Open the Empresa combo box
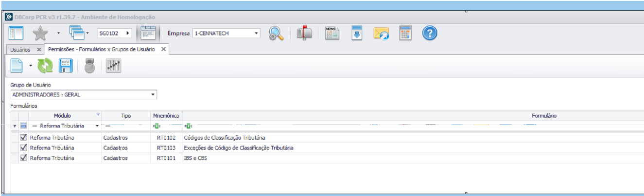The height and width of the screenshot is (196, 644). [256, 34]
